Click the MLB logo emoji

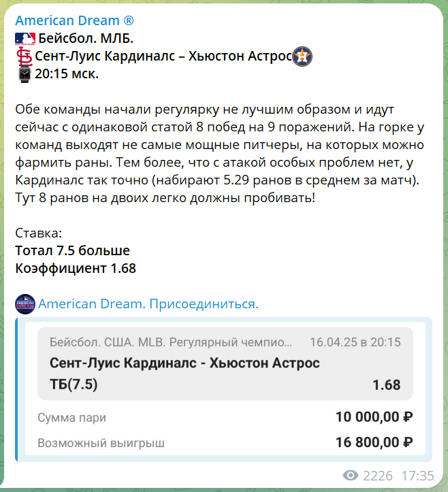(25, 39)
